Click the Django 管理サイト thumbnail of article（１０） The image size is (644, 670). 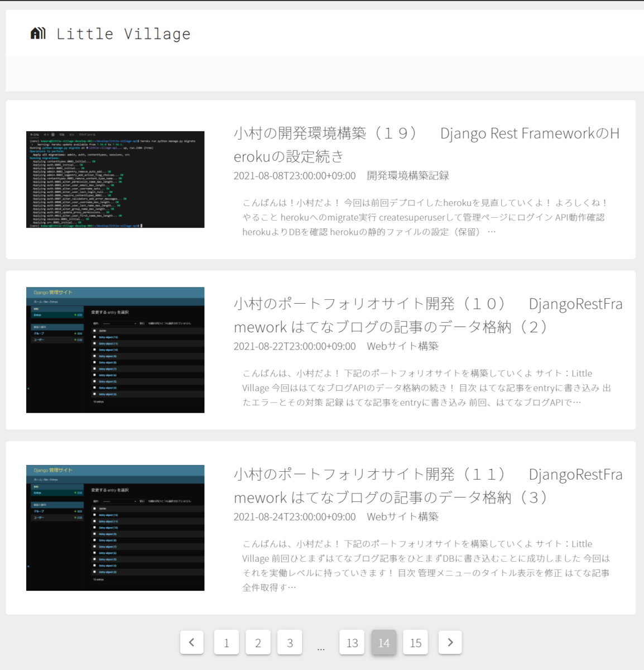point(116,350)
